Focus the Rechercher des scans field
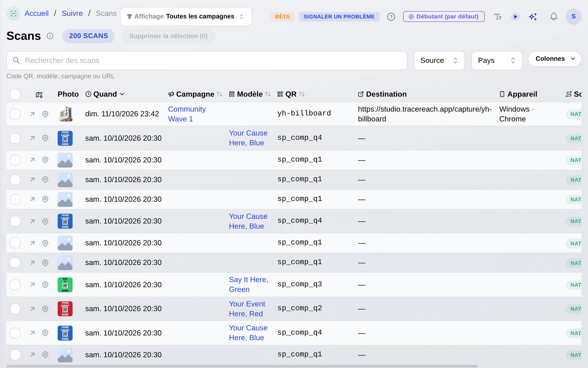 pos(207,60)
